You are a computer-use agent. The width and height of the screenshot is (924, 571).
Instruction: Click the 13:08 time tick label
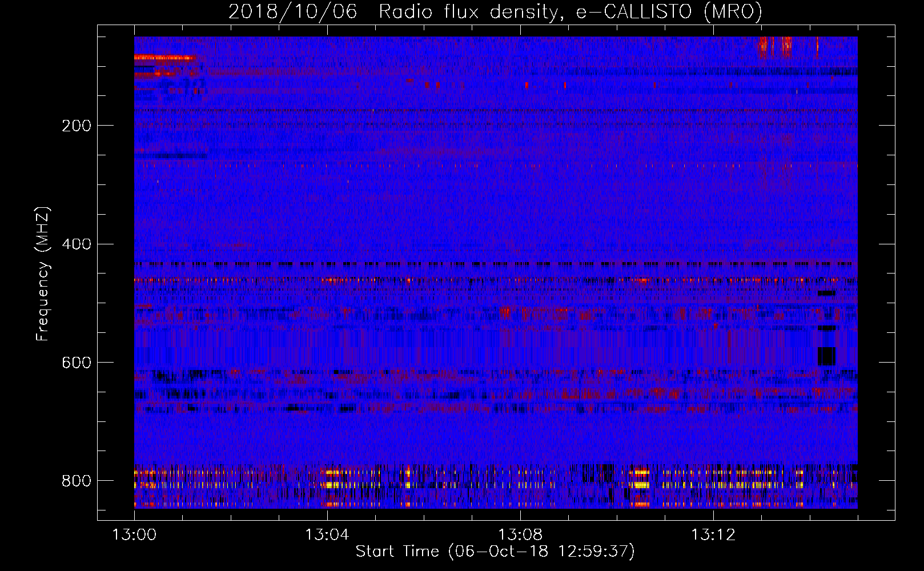point(520,535)
